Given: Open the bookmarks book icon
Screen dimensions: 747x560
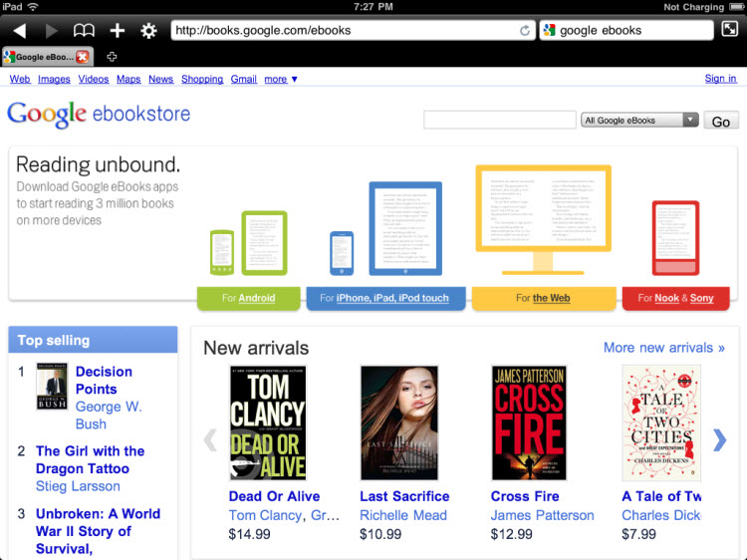Looking at the screenshot, I should pyautogui.click(x=84, y=31).
